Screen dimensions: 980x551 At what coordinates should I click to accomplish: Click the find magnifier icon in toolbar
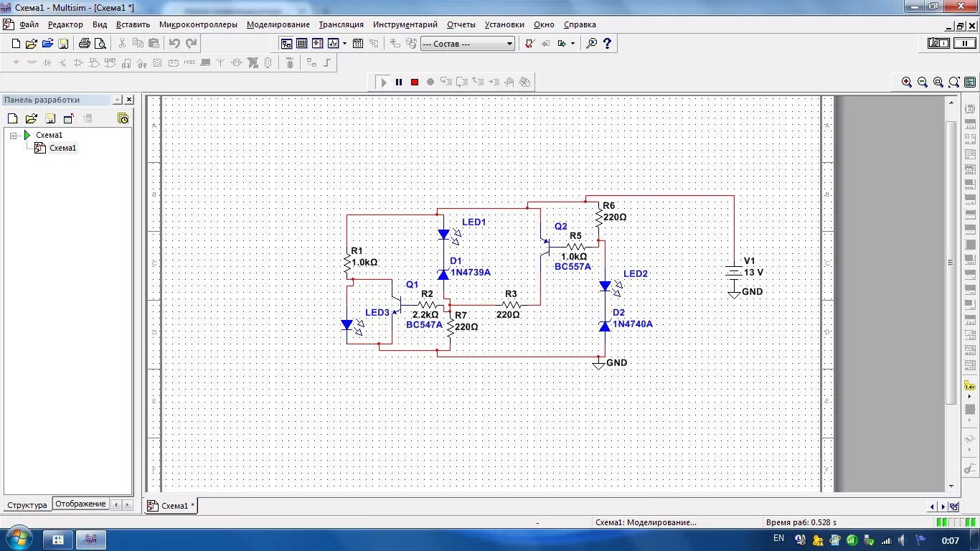[x=592, y=43]
